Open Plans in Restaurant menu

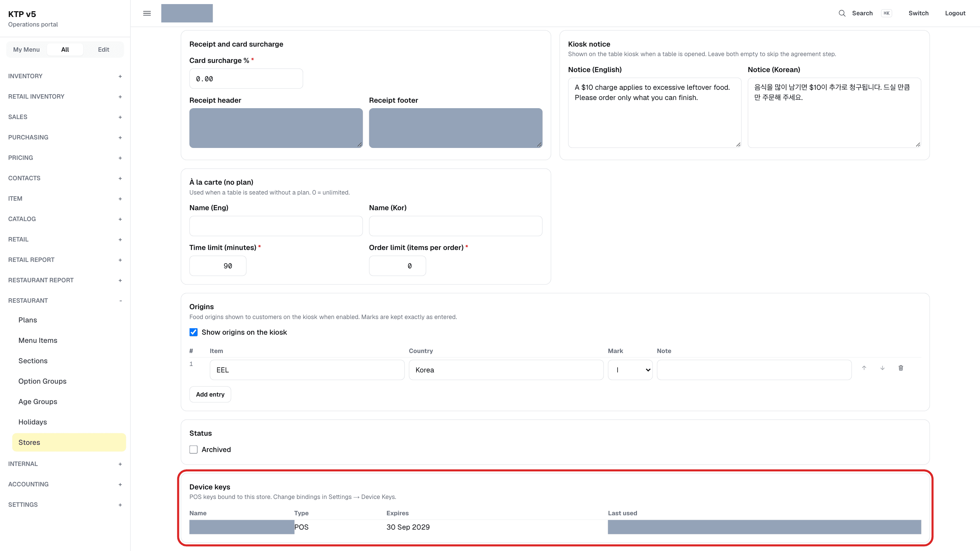[69, 320]
